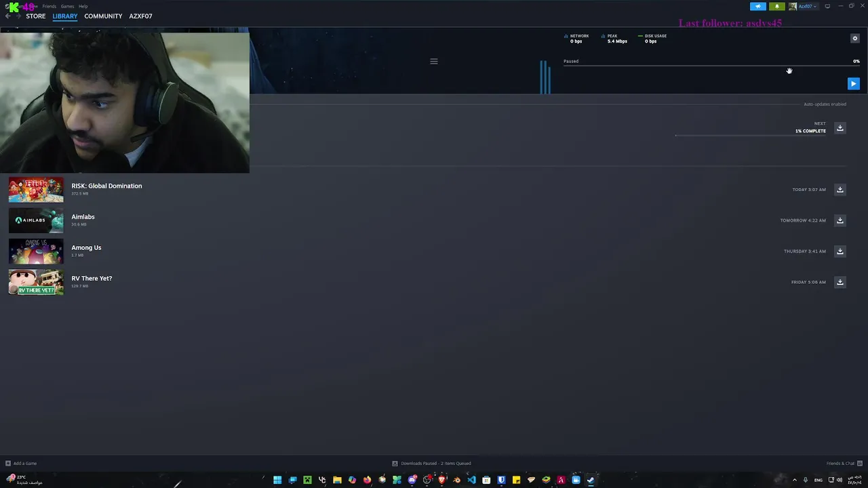Open Bitwarden shield icon in taskbar
The image size is (868, 488).
point(501,480)
